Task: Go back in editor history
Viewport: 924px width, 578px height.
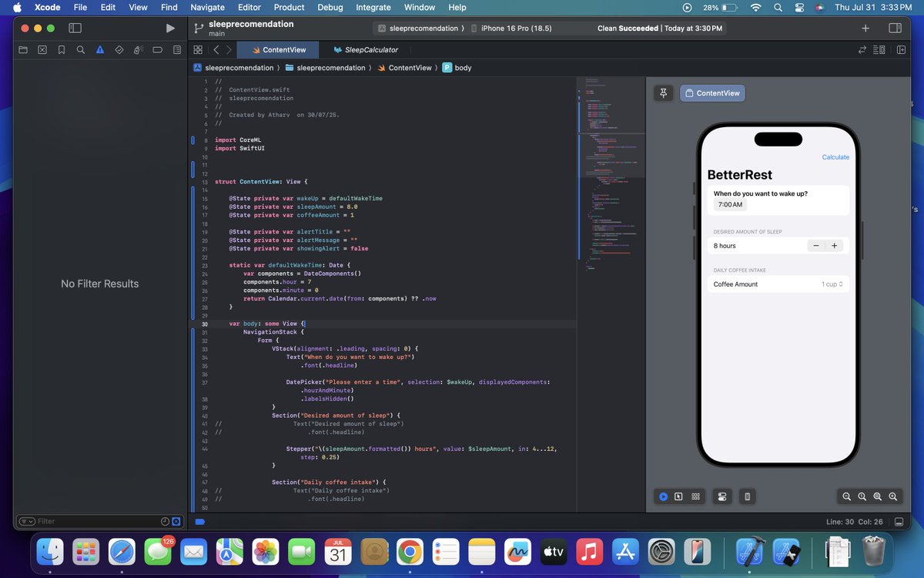Action: (216, 49)
